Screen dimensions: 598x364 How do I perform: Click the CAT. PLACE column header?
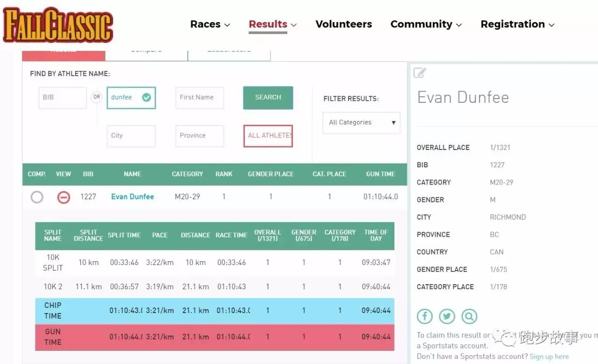coord(329,174)
